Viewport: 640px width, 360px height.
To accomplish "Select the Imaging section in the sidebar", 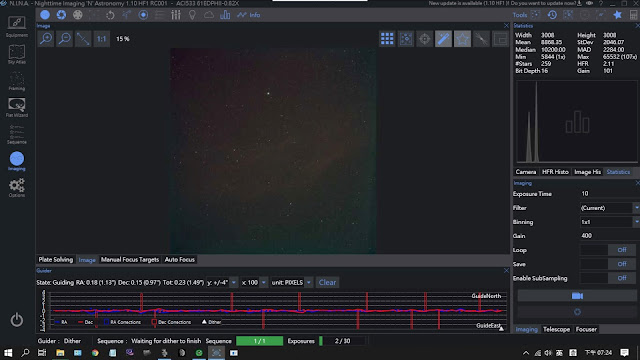I will click(x=17, y=161).
